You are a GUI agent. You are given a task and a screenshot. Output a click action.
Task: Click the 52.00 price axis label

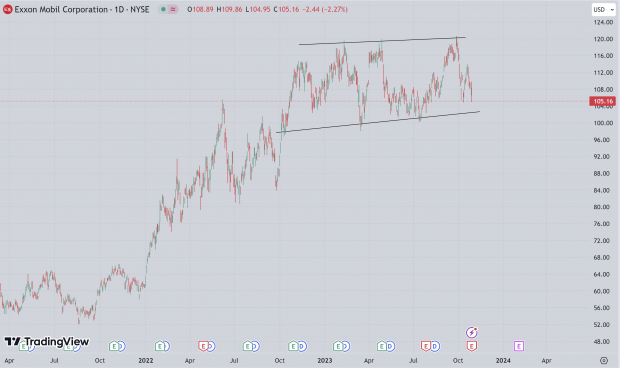(x=603, y=325)
